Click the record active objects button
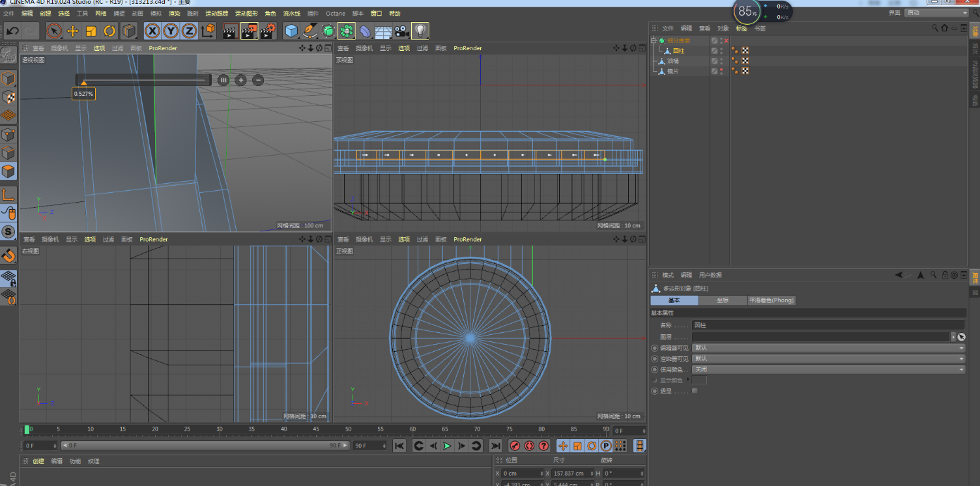Viewport: 980px width, 486px height. tap(514, 446)
